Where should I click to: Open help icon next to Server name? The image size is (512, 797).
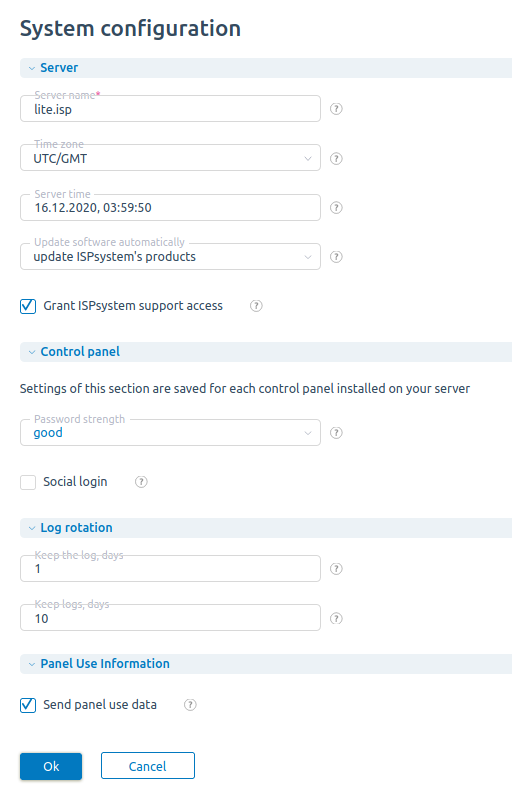click(336, 109)
